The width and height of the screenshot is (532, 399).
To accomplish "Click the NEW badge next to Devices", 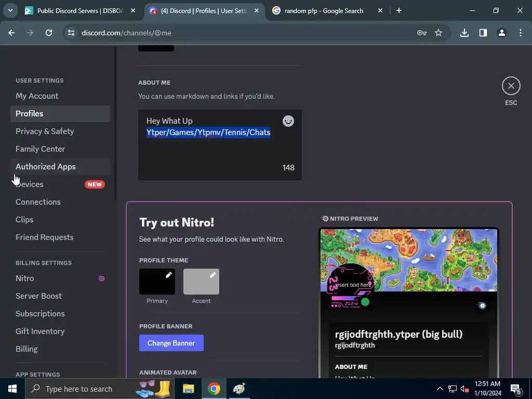I will pyautogui.click(x=95, y=184).
